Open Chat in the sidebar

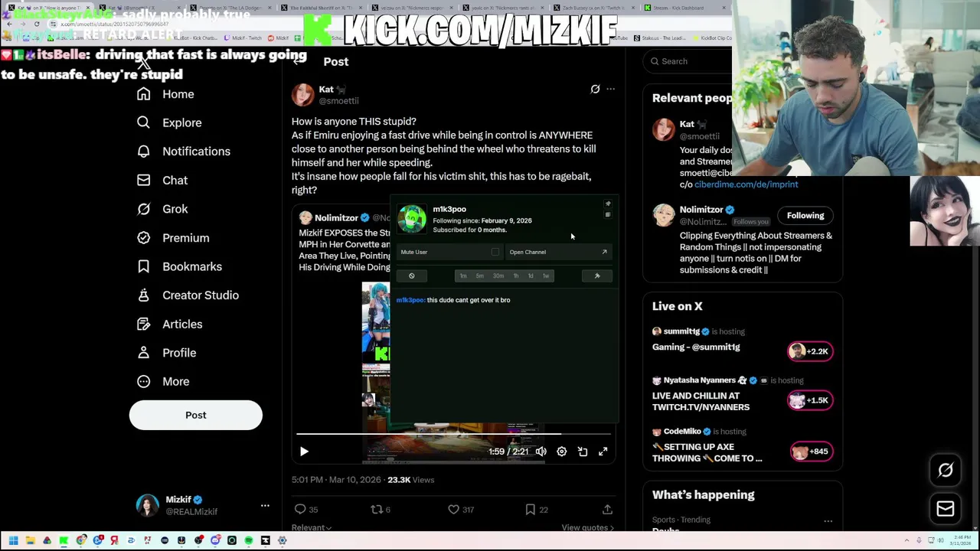click(162, 180)
